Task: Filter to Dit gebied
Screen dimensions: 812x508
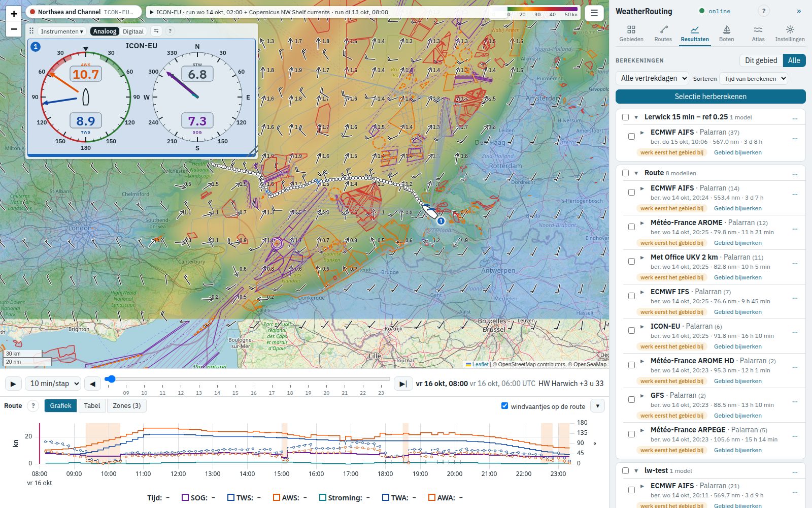Action: click(x=761, y=60)
